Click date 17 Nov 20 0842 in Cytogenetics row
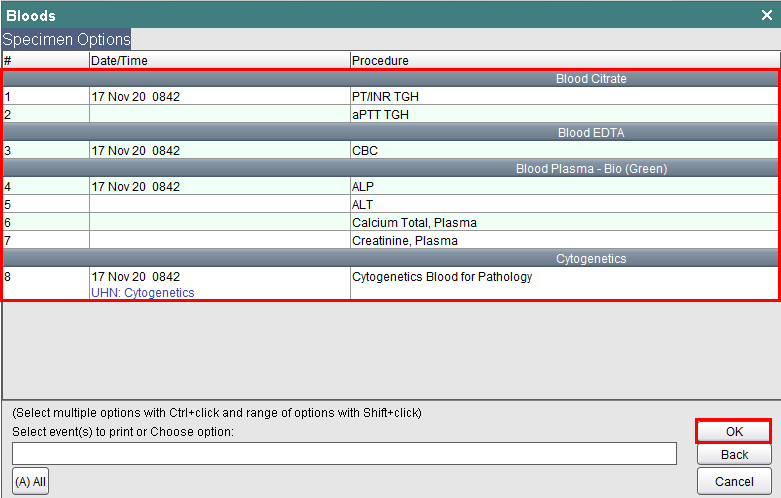Image resolution: width=781 pixels, height=498 pixels. 135,276
